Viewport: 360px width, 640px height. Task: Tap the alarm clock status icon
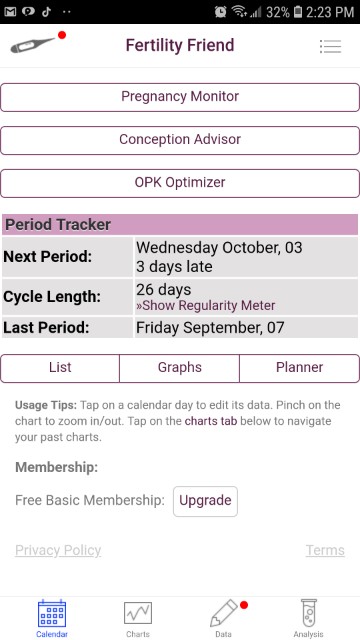pyautogui.click(x=220, y=12)
